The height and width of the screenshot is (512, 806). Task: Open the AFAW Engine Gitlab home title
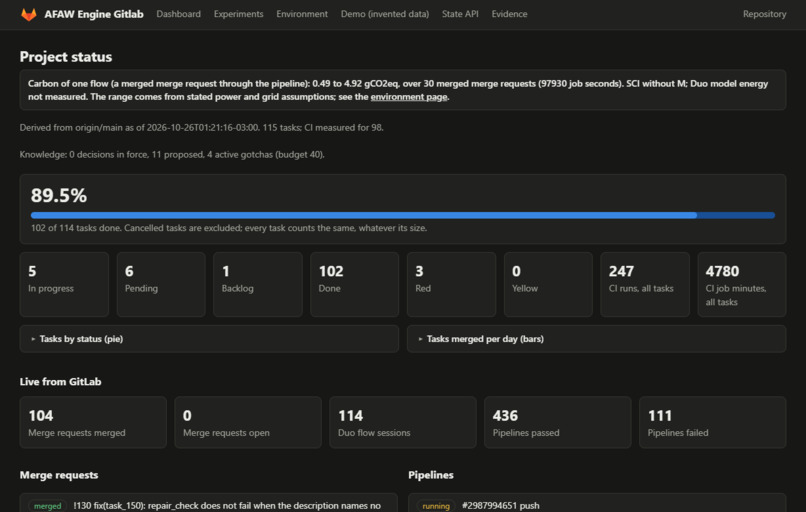(x=94, y=14)
